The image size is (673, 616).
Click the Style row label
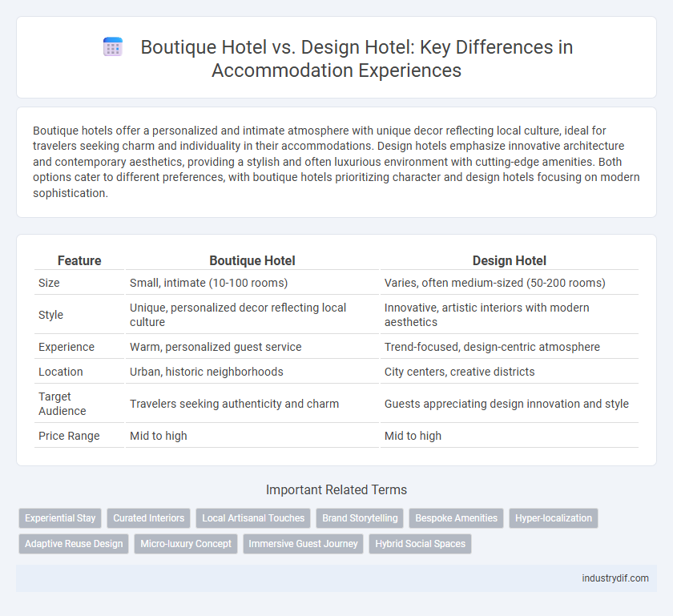(50, 315)
